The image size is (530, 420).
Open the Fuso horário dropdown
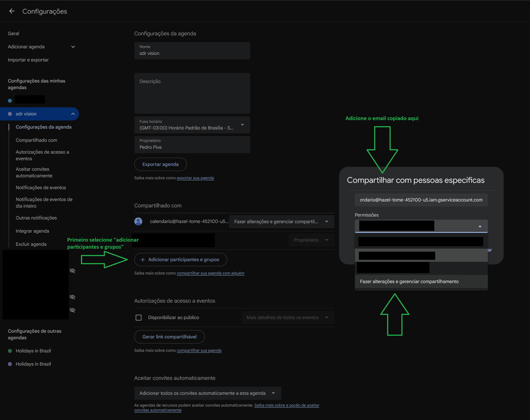pos(242,125)
